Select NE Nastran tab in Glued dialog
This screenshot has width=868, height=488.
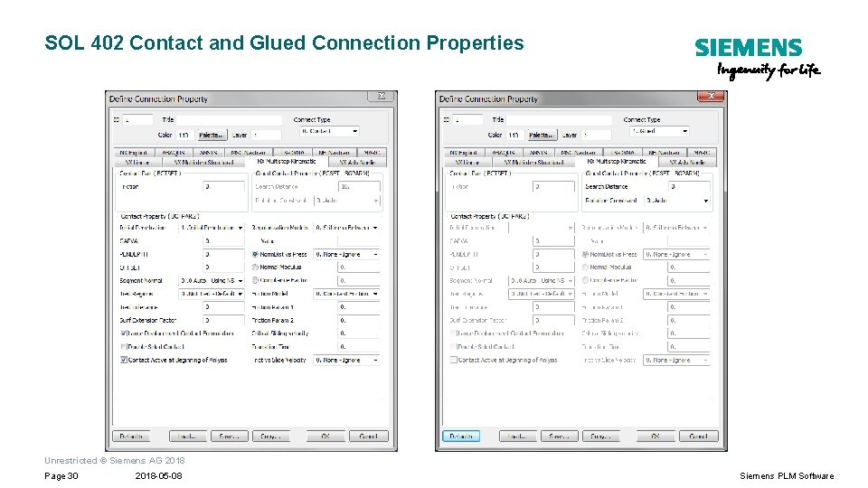click(x=665, y=153)
